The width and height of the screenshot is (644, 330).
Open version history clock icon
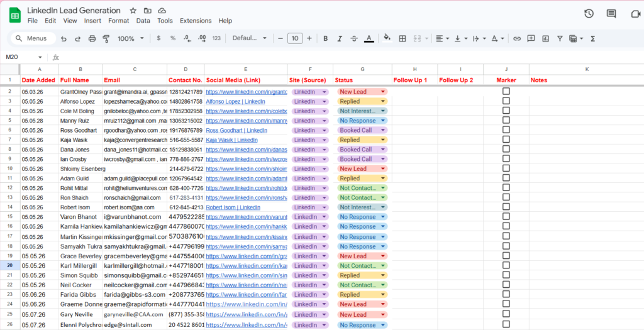[x=589, y=14]
